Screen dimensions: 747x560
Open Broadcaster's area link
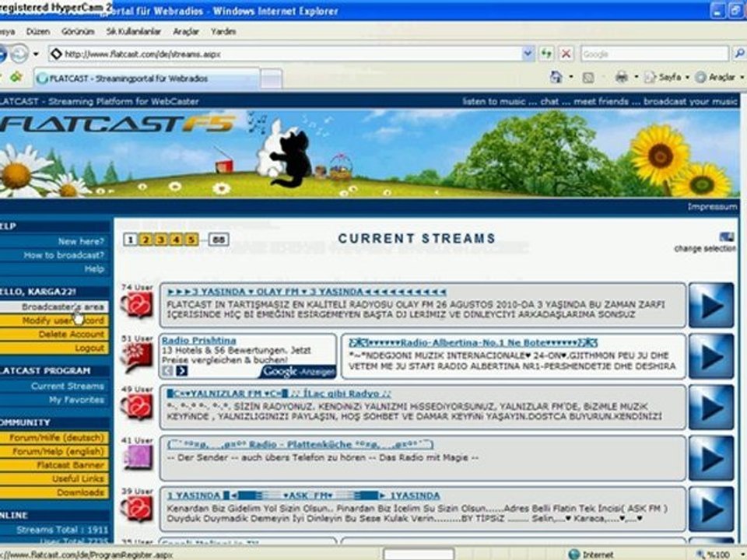[x=54, y=307]
